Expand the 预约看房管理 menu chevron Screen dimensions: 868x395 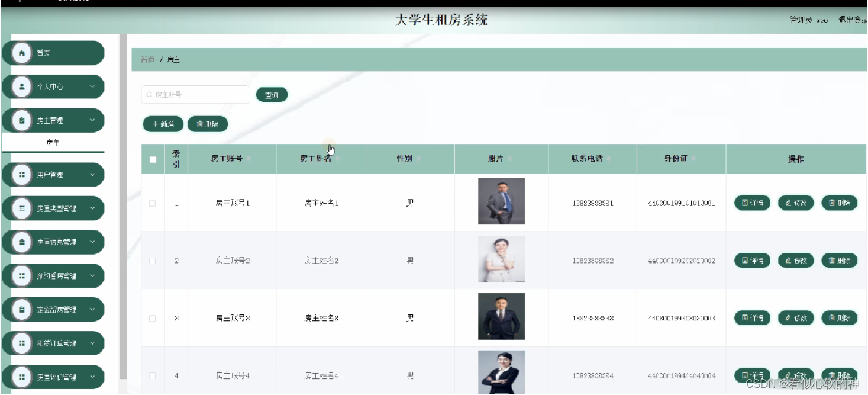pos(92,276)
